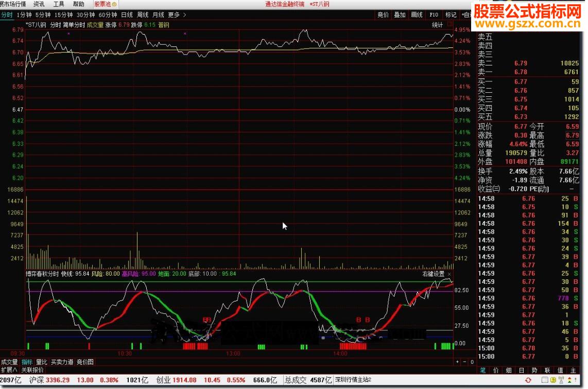Select the 日 tab in quote panel

(521, 370)
